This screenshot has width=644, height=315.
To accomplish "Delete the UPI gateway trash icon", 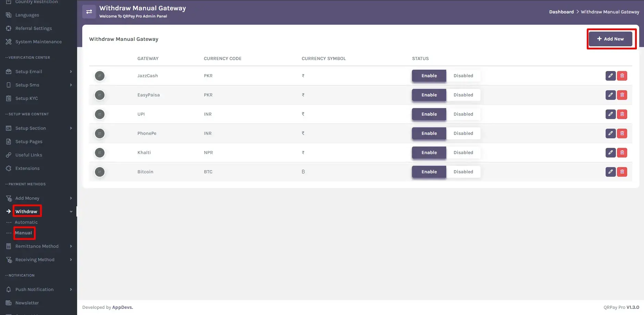I will point(622,114).
